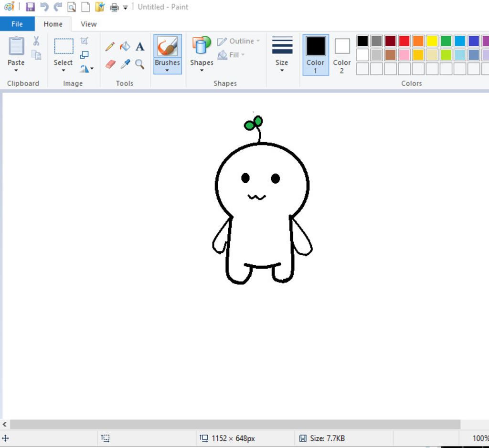This screenshot has width=489, height=448.
Task: Open the Shapes gallery button
Action: pos(202,51)
